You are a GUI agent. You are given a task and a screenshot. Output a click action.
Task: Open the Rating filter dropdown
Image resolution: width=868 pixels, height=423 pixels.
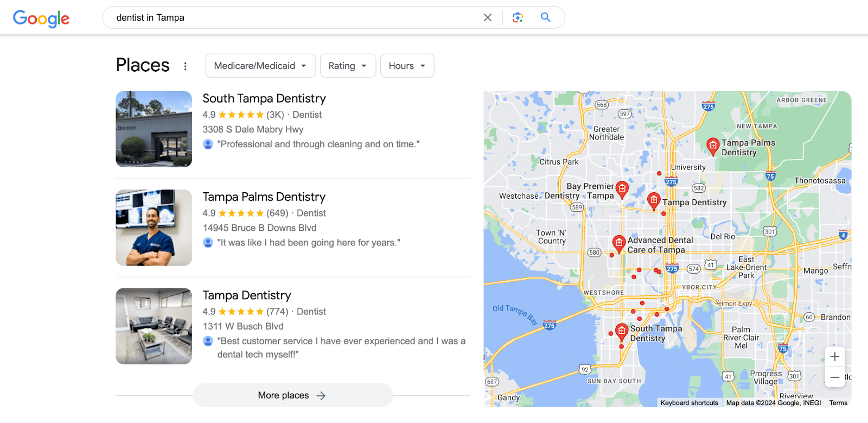coord(348,66)
